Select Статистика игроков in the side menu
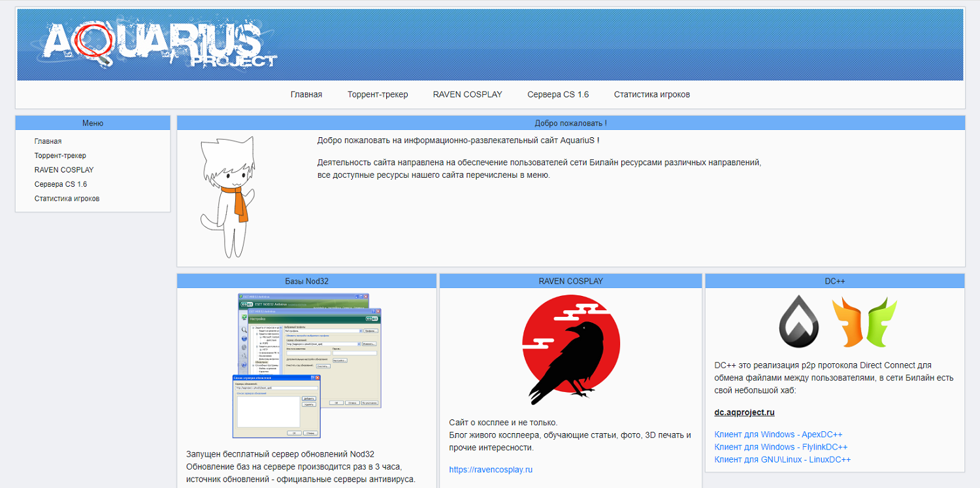980x488 pixels. coord(67,199)
